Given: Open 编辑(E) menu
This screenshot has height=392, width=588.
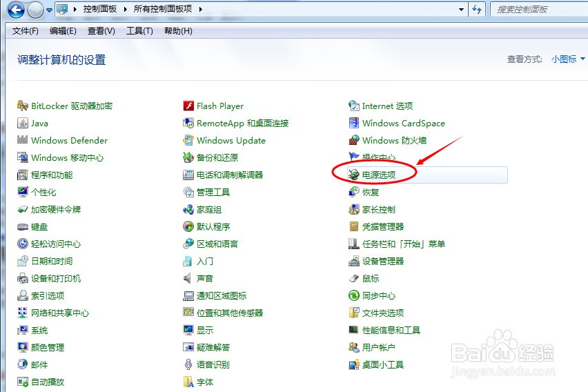Looking at the screenshot, I should pos(63,31).
